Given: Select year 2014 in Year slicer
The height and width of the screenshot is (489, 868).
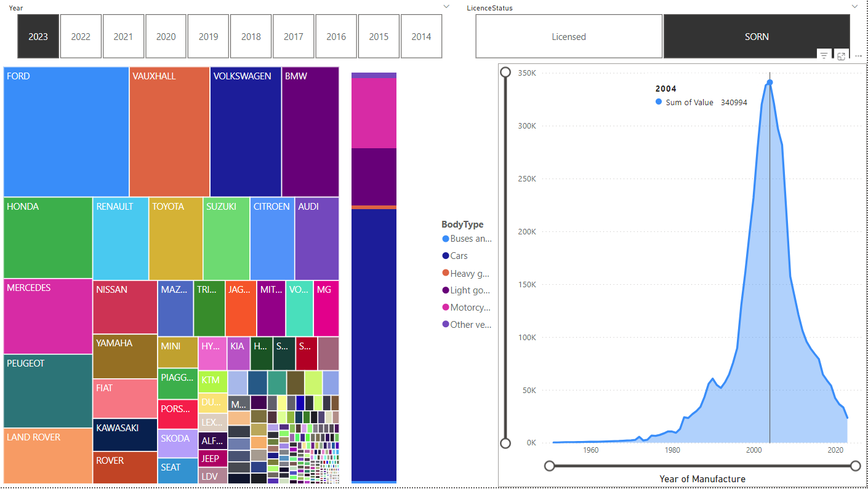Looking at the screenshot, I should point(421,36).
